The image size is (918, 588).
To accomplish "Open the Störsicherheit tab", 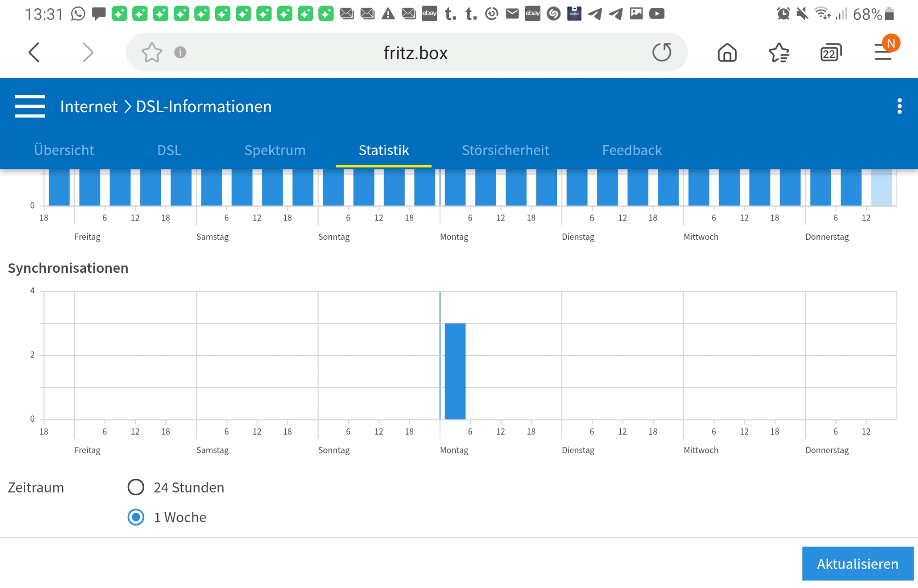I will (505, 150).
